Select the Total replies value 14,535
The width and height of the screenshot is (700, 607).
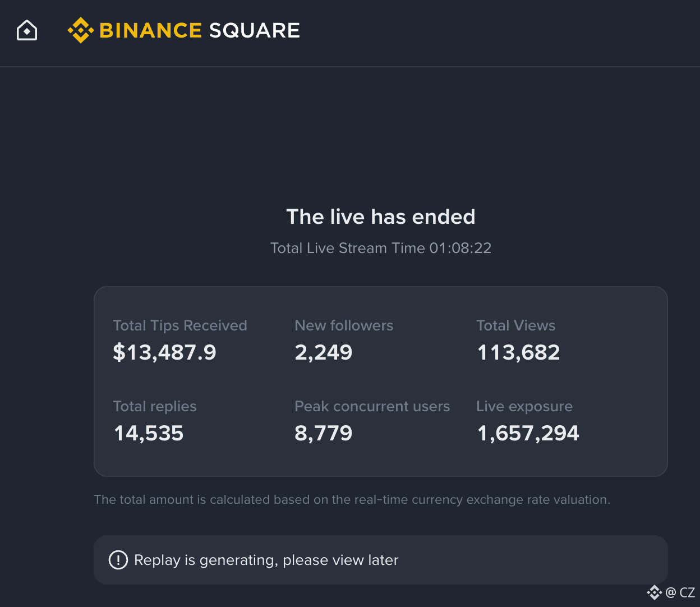(x=149, y=433)
